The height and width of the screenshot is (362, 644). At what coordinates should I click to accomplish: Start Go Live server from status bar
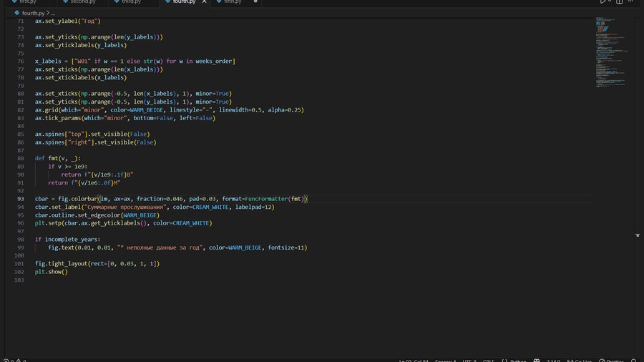580,361
